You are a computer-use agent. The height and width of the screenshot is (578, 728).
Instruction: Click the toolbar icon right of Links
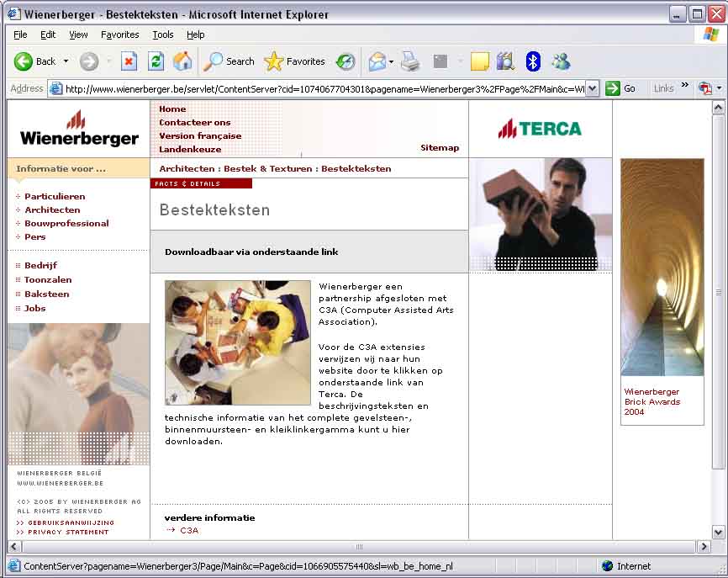coord(704,88)
